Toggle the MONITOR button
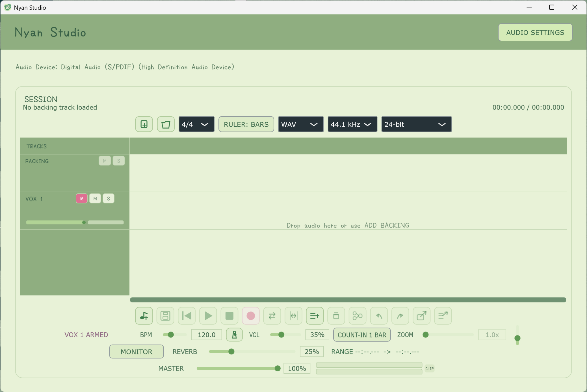This screenshot has width=587, height=392. (x=136, y=352)
